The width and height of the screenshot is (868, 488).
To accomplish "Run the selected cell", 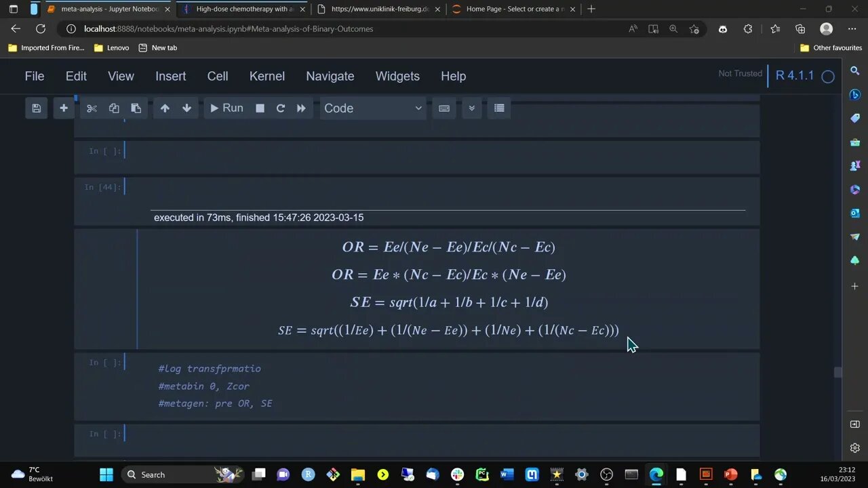I will 226,108.
